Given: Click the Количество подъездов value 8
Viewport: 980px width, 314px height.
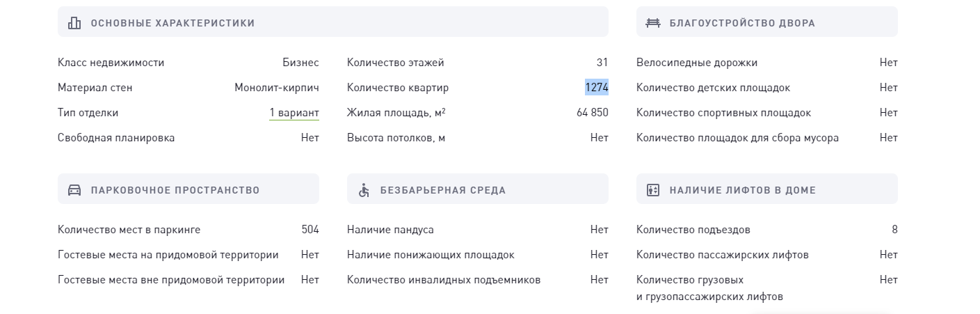Looking at the screenshot, I should pos(894,230).
